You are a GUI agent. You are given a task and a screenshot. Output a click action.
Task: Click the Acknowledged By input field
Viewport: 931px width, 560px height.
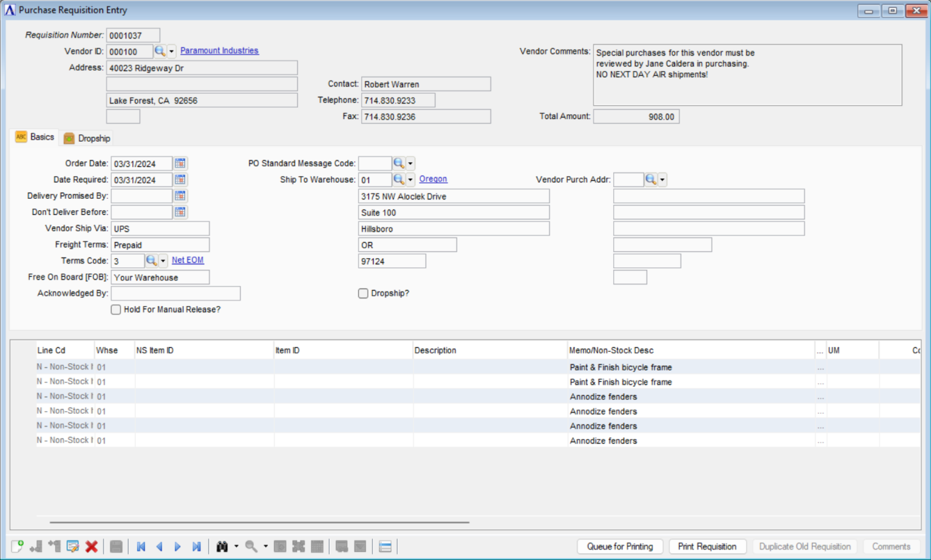176,293
